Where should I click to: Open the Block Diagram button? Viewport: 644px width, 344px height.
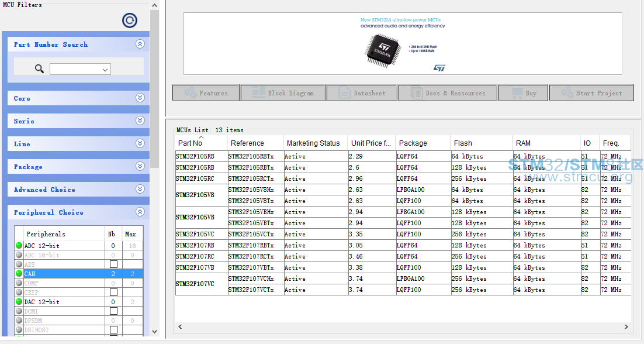(283, 93)
